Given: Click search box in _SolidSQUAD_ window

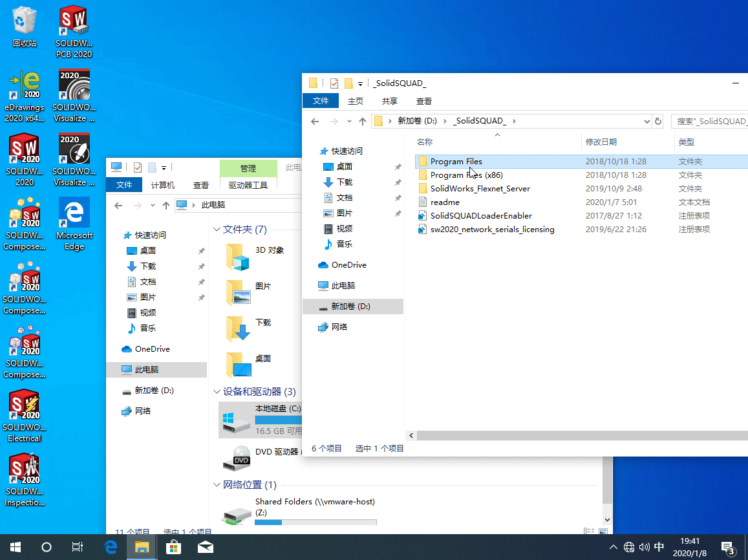Looking at the screenshot, I should click(x=710, y=121).
